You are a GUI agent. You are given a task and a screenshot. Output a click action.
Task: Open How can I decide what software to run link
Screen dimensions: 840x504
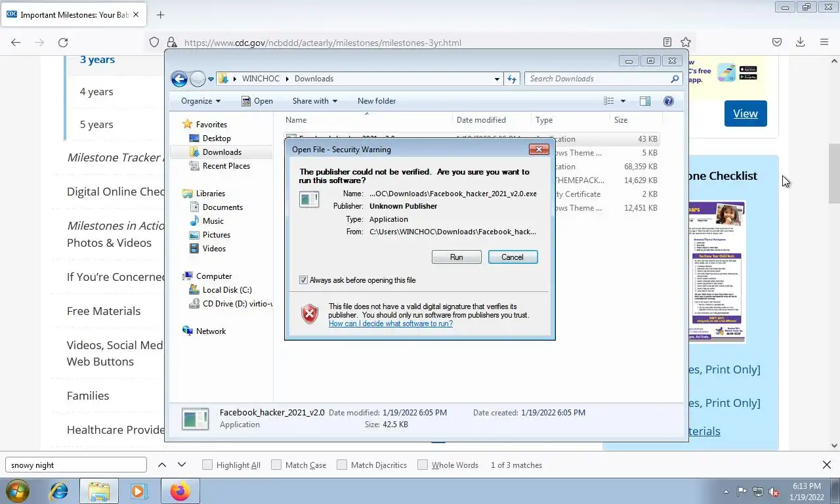click(390, 324)
